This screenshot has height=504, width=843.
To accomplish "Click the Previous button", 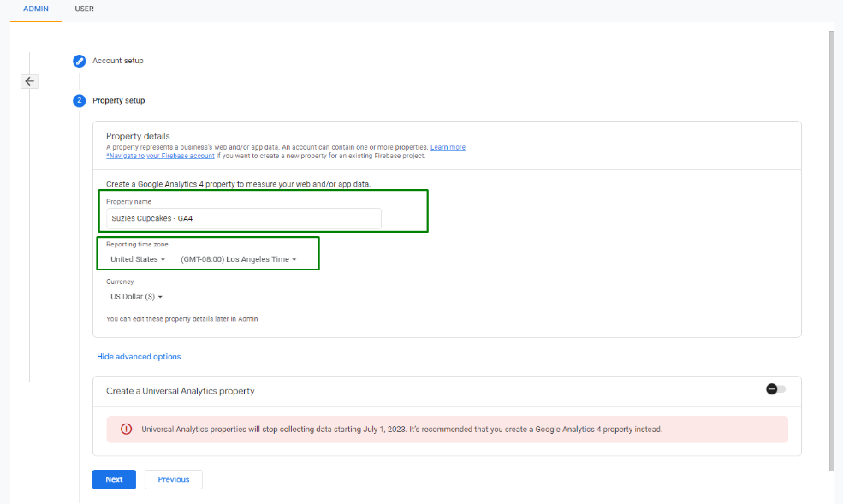I will coord(174,479).
